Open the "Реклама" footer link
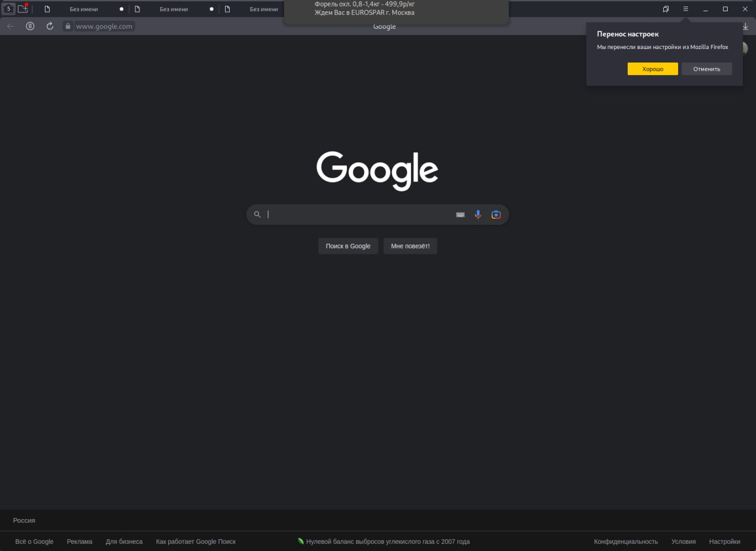Image resolution: width=756 pixels, height=551 pixels. pyautogui.click(x=80, y=542)
